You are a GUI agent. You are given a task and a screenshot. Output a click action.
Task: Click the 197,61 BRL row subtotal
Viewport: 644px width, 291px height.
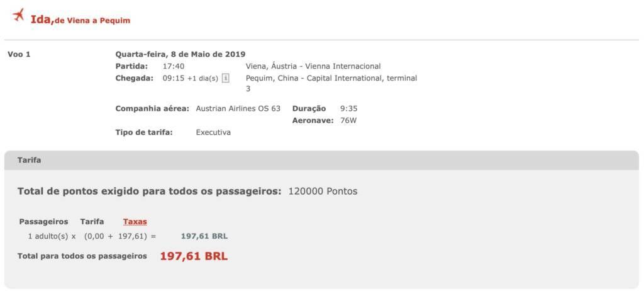(204, 237)
